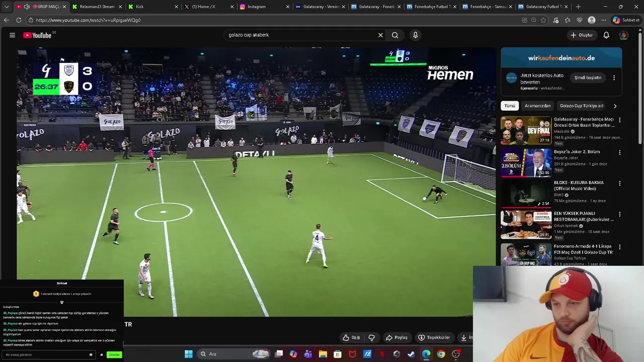Viewport: 644px width, 362px height.
Task: Add this page to browser favorites star
Action: (543, 20)
